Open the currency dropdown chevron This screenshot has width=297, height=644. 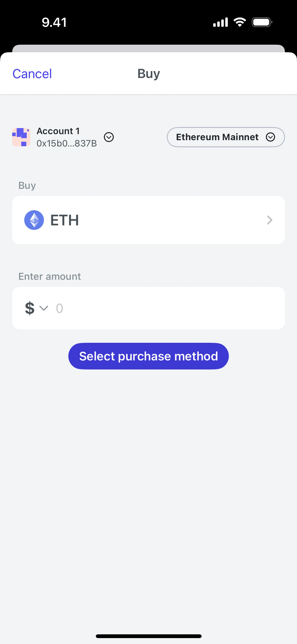coord(44,308)
